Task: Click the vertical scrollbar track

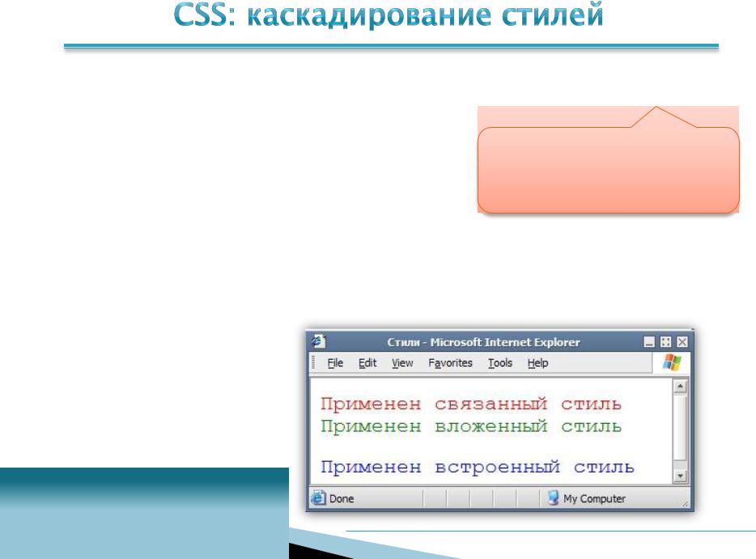Action: coord(680,431)
